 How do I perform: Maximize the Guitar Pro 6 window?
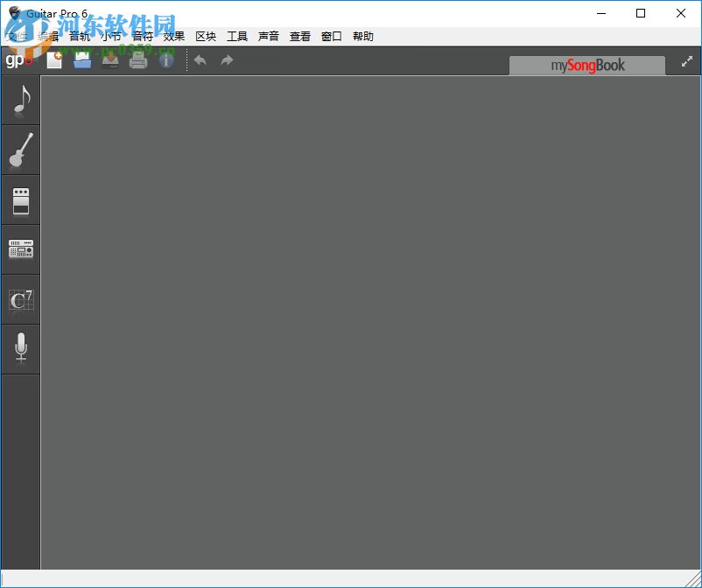(641, 13)
